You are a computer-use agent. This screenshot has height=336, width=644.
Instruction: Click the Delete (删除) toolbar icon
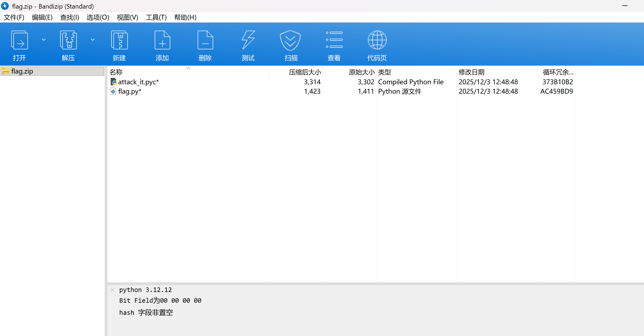tap(205, 40)
